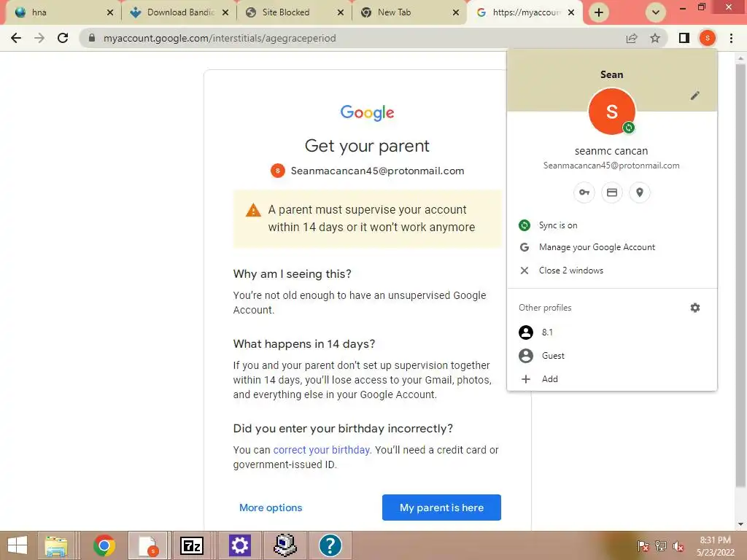The height and width of the screenshot is (560, 747).
Task: Click the profile avatar in toolbar
Action: (x=708, y=38)
